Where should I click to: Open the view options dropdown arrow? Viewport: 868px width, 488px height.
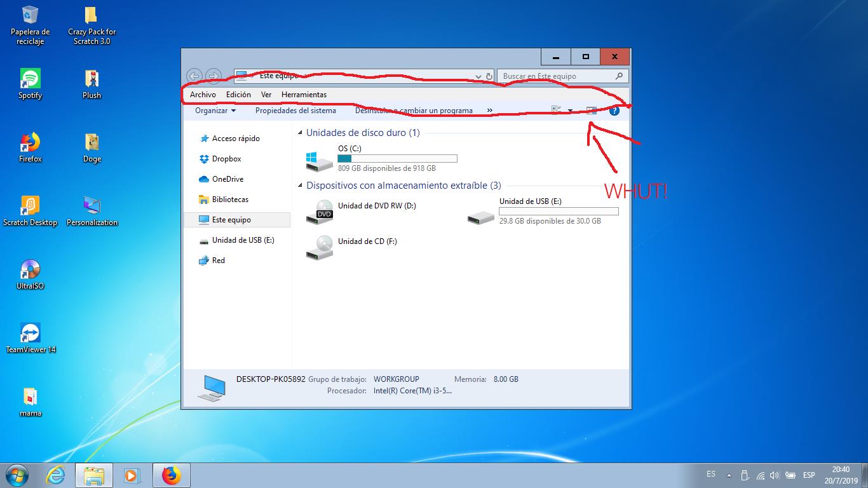point(570,111)
